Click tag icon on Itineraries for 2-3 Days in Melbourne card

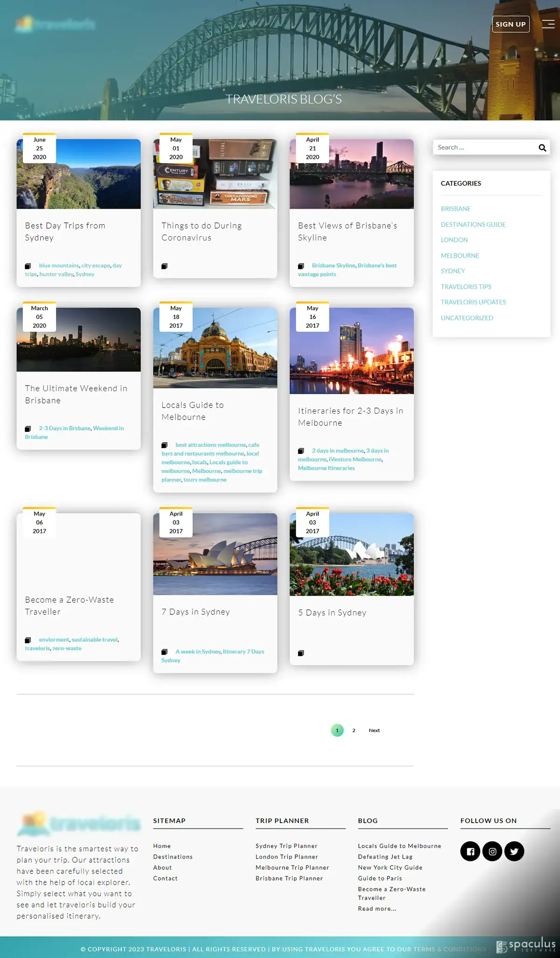coord(301,451)
